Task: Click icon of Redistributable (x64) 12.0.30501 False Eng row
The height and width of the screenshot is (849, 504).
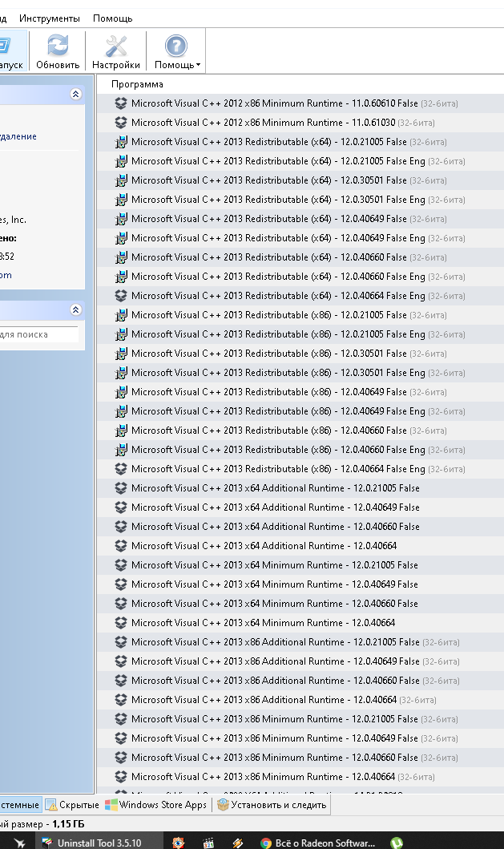Action: click(121, 200)
